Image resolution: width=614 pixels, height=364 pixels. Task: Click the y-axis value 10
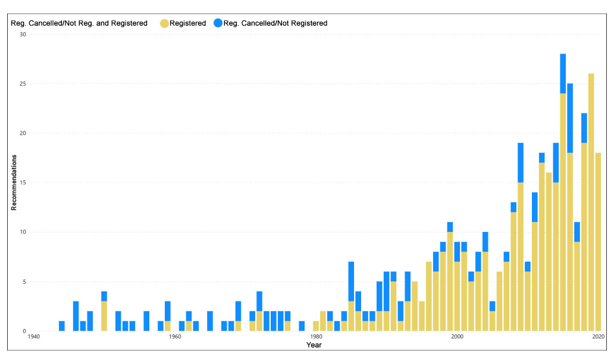coord(23,232)
